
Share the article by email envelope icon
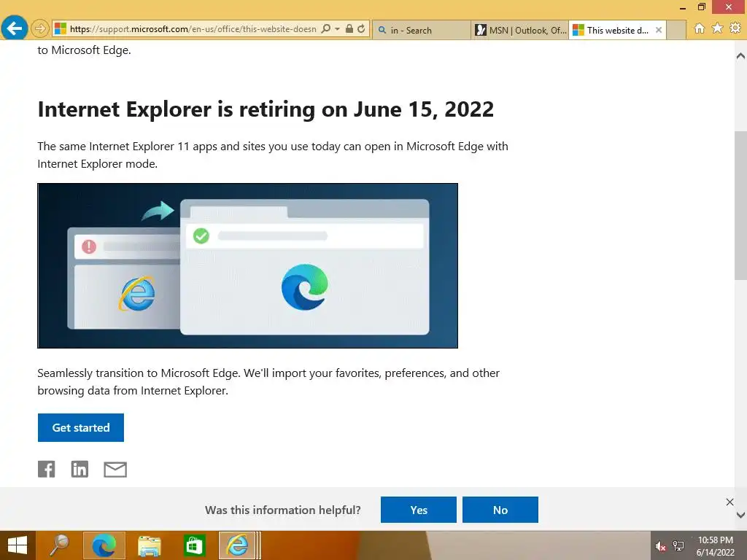coord(115,470)
